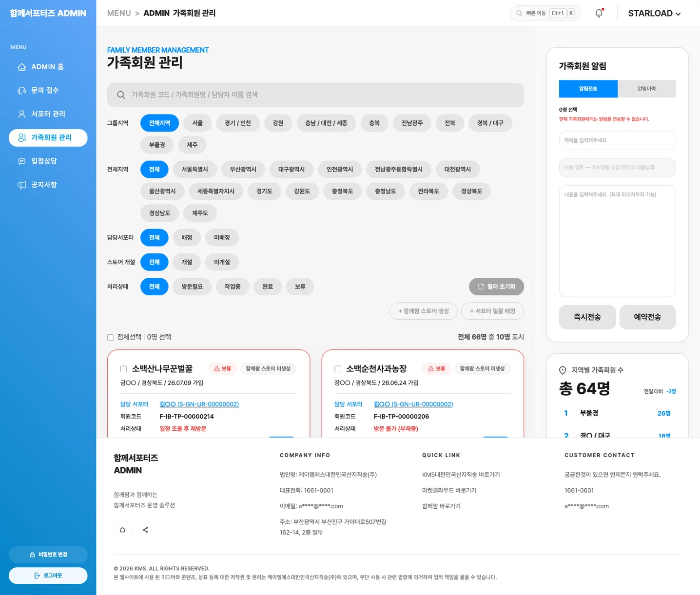Image resolution: width=700 pixels, height=595 pixels.
Task: Click the notification content textarea
Action: click(x=618, y=241)
